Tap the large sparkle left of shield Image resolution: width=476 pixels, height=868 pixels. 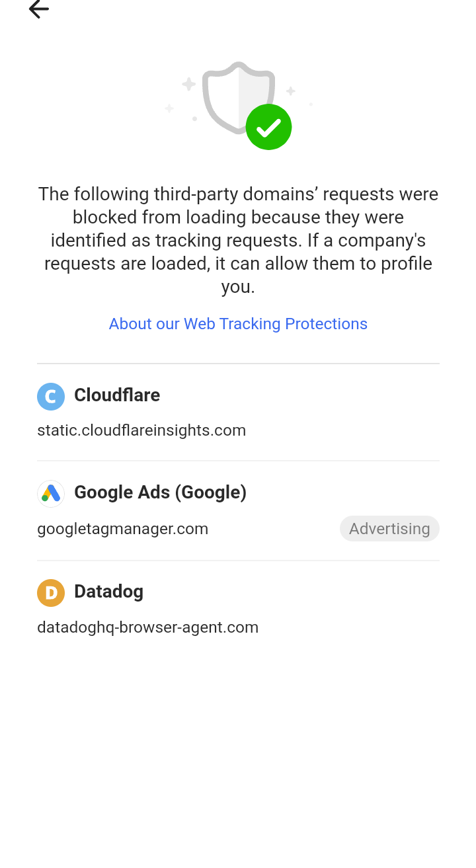point(189,84)
